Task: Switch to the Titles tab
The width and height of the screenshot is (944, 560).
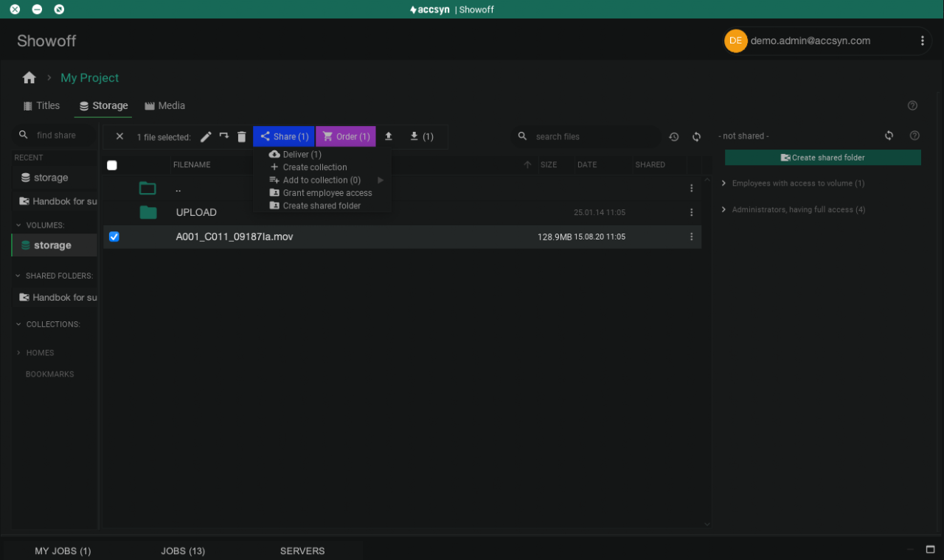Action: point(41,105)
